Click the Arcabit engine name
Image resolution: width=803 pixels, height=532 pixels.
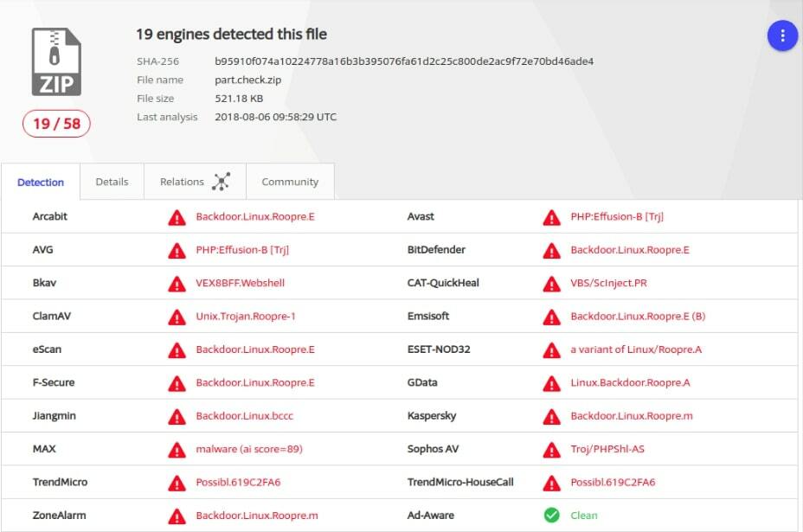49,216
